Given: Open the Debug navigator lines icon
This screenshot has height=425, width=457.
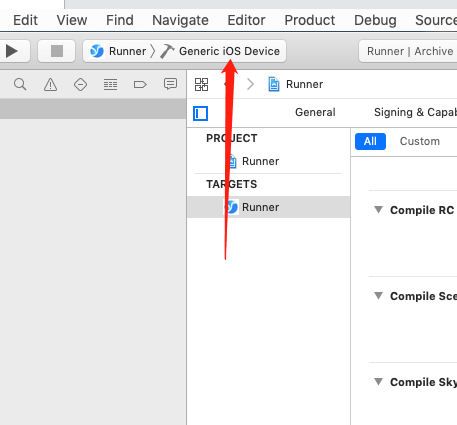Looking at the screenshot, I should click(x=110, y=85).
